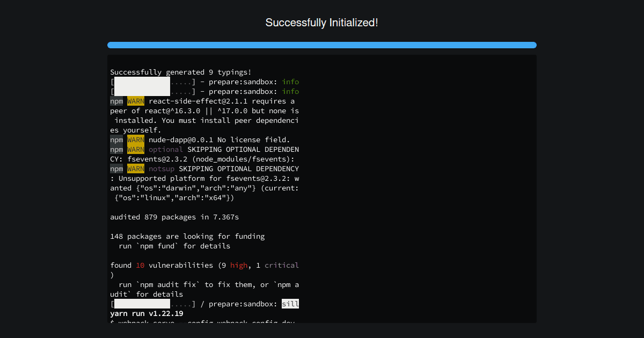The height and width of the screenshot is (338, 644).
Task: Click the Successfully Initialized! heading
Action: pyautogui.click(x=322, y=23)
